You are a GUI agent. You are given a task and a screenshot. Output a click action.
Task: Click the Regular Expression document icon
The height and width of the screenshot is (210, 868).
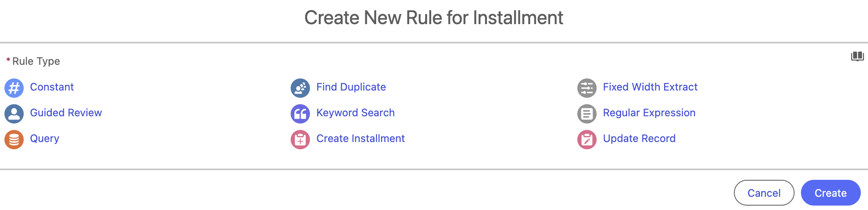pyautogui.click(x=587, y=113)
